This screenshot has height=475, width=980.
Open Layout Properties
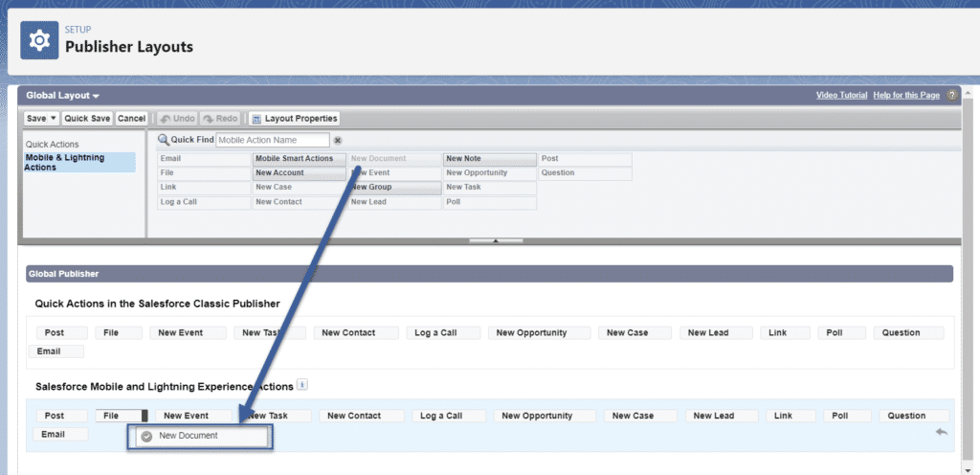[295, 119]
